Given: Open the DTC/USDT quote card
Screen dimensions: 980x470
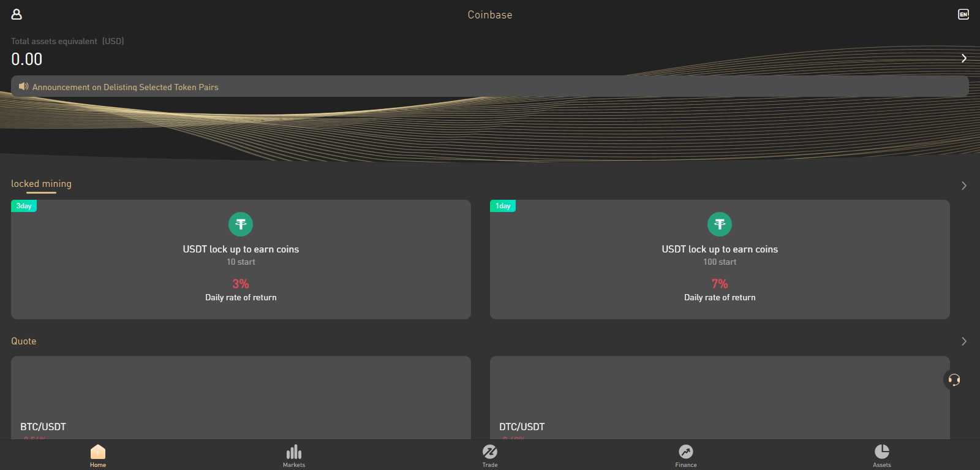Looking at the screenshot, I should click(x=720, y=398).
